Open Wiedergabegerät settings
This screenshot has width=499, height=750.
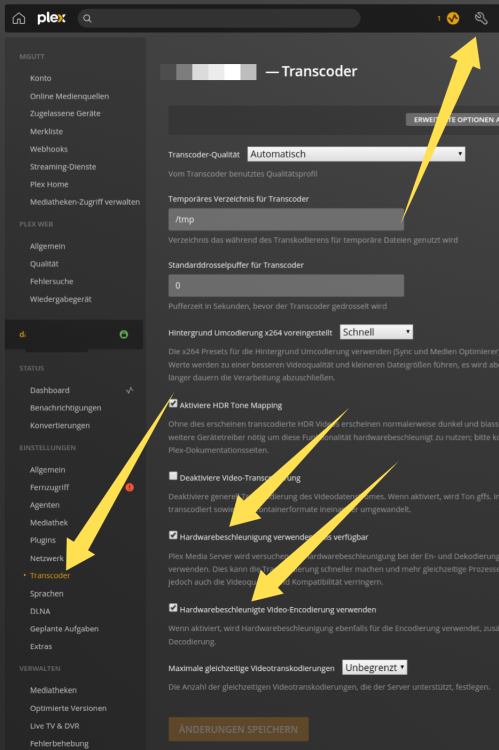pos(61,299)
